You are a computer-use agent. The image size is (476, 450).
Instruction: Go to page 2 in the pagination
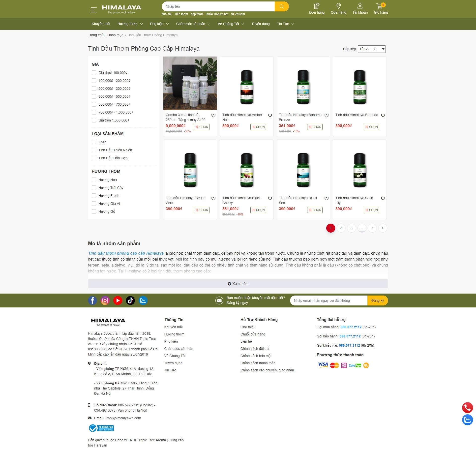341,228
